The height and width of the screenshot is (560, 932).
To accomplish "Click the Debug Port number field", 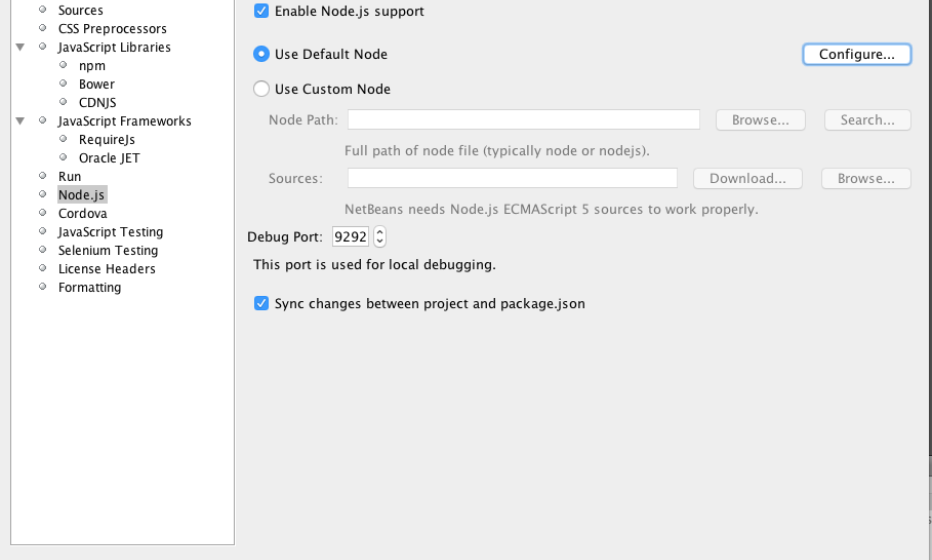I will (x=351, y=237).
